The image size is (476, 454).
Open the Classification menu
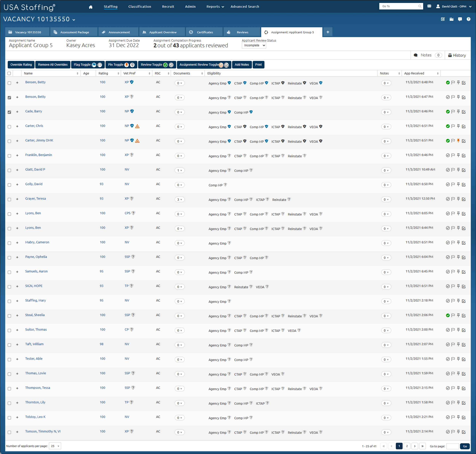[x=140, y=6]
